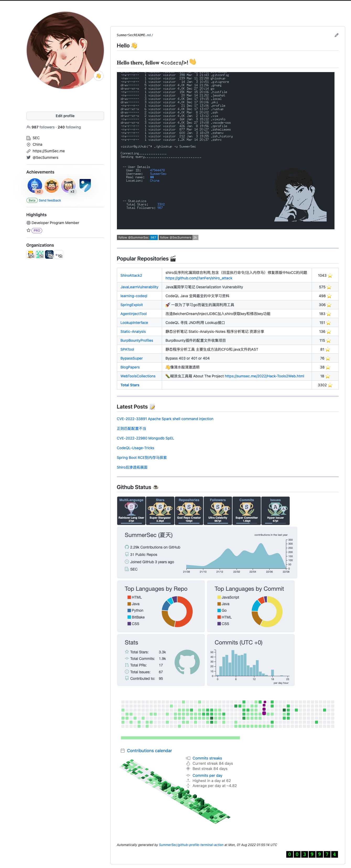Screen dimensions: 351x868
Task: Open the CVE-2022-22980 Mongodb SpEL post
Action: 145,438
